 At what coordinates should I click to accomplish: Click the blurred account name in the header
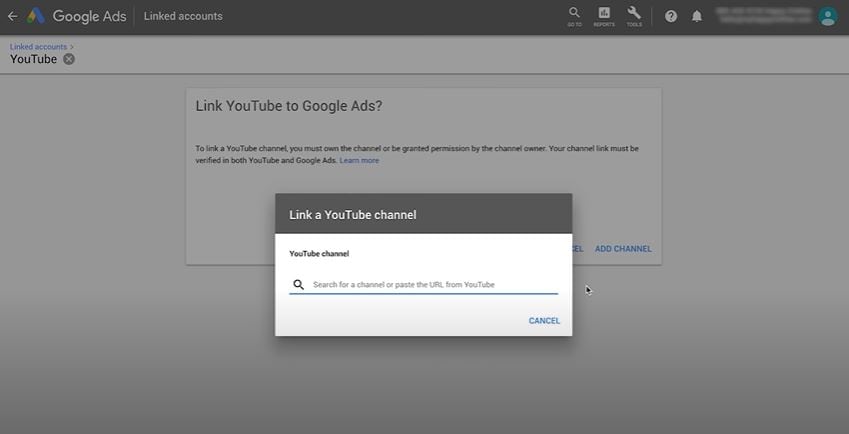763,15
